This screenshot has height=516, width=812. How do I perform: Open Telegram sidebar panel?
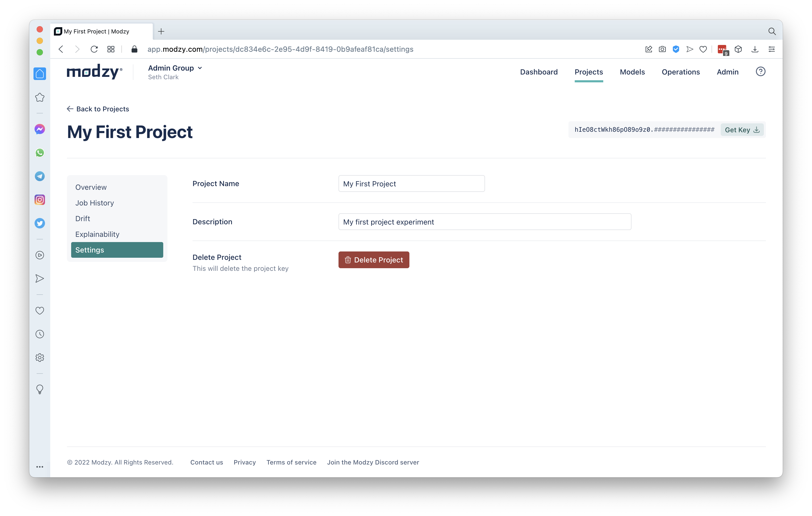tap(40, 176)
